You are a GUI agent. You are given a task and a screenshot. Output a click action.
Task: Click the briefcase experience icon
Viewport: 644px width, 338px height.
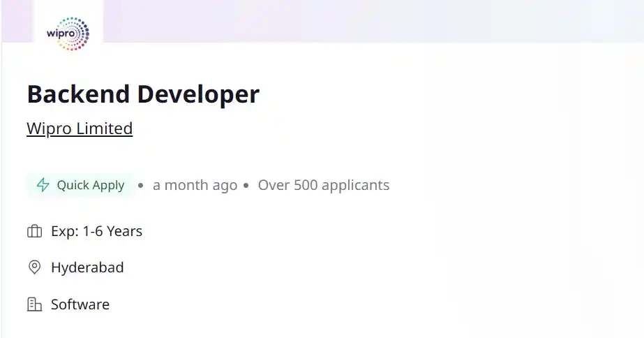pos(34,231)
